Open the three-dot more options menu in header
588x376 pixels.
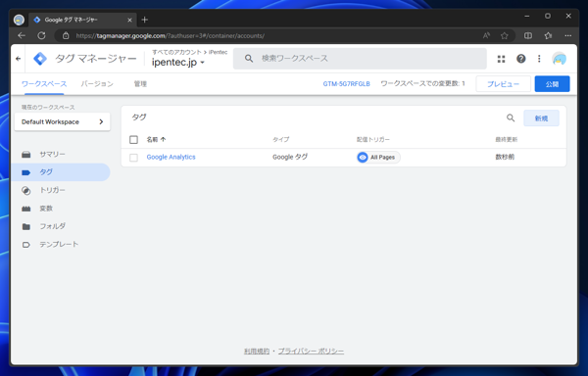[x=539, y=59]
